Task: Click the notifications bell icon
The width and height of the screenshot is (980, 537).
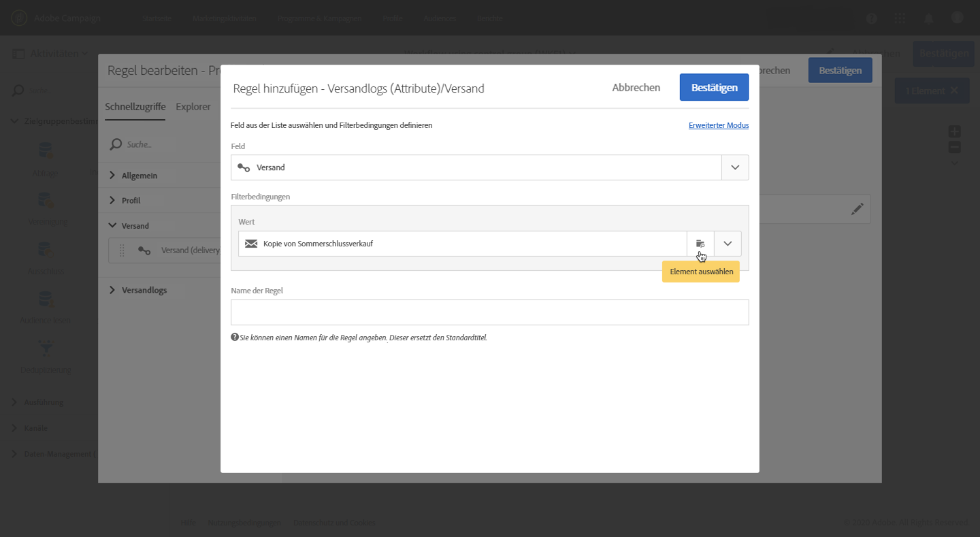Action: [x=928, y=18]
